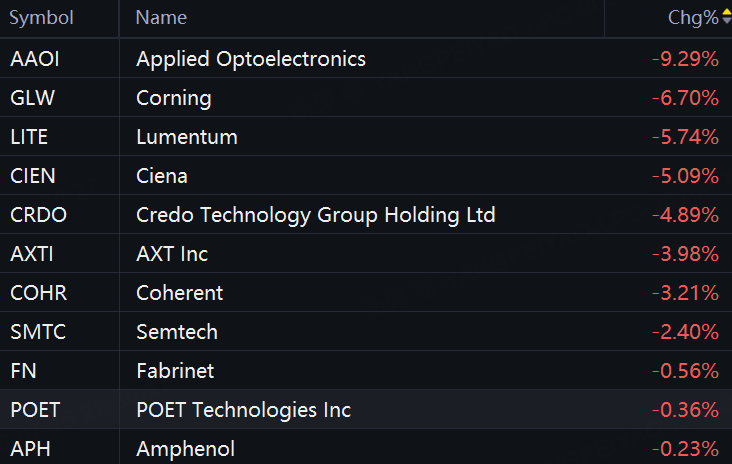Image resolution: width=732 pixels, height=464 pixels.
Task: Open the Applied Optoelectronics row
Action: [366, 58]
